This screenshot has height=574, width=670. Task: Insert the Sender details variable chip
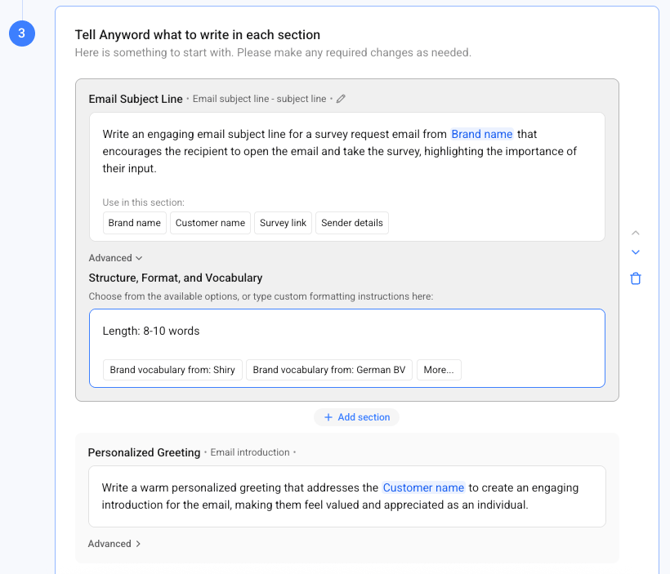[352, 223]
